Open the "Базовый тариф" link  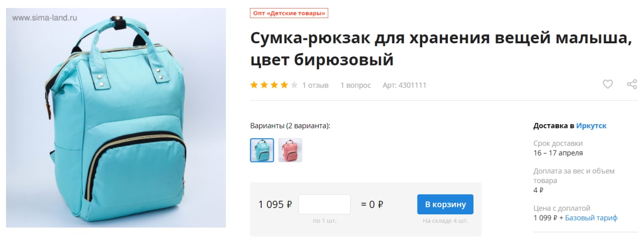click(x=591, y=218)
